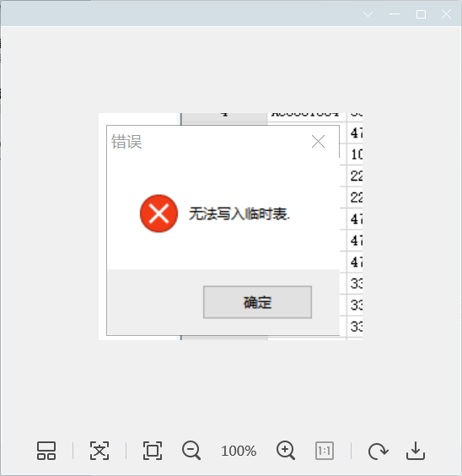
Task: Zoom out with the minus magnifier
Action: pos(191,451)
